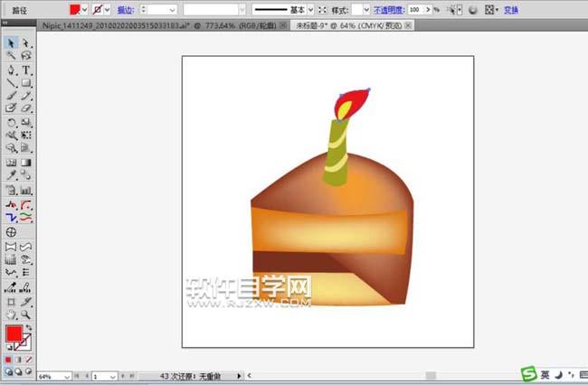Click the red fill color box
Image resolution: width=588 pixels, height=385 pixels.
coord(14,333)
